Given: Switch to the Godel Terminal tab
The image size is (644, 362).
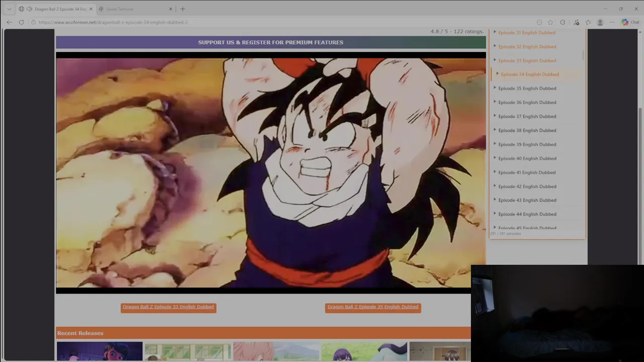Looking at the screenshot, I should point(133,9).
